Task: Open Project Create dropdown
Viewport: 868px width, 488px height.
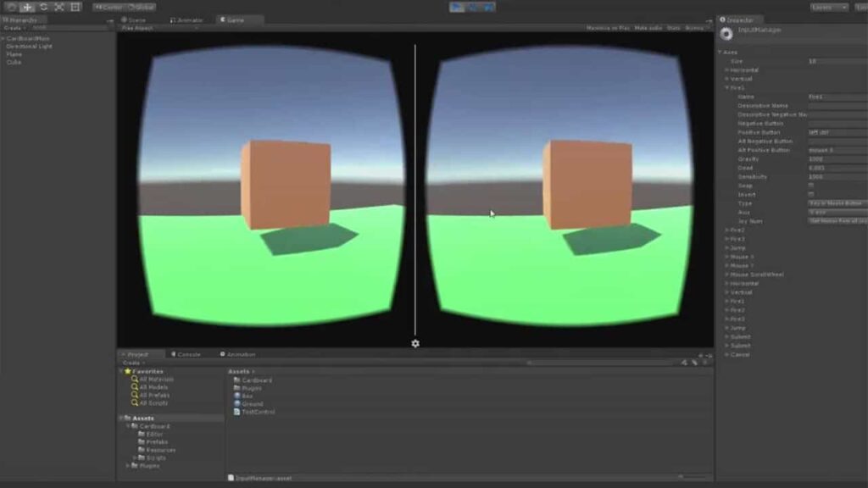Action: click(133, 363)
